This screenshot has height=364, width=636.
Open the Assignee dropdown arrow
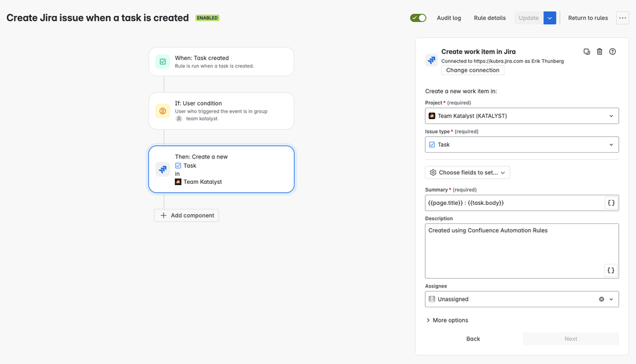click(x=611, y=299)
